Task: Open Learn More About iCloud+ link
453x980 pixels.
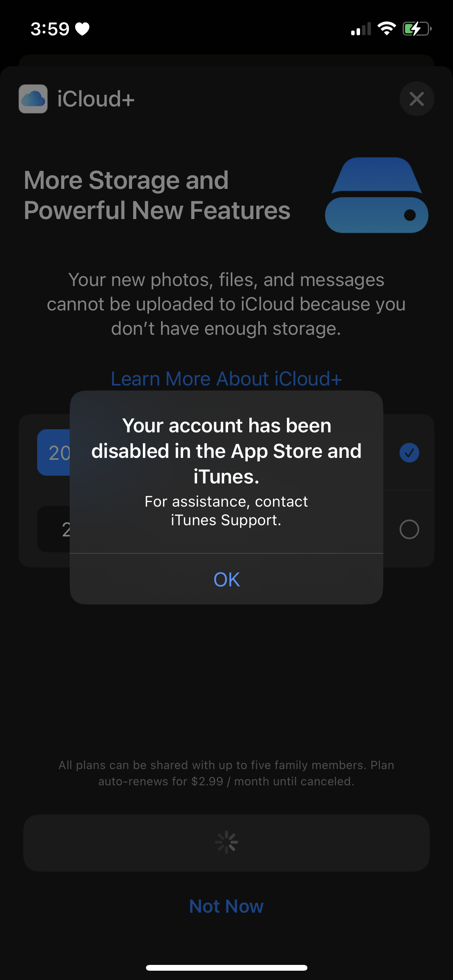Action: tap(226, 379)
